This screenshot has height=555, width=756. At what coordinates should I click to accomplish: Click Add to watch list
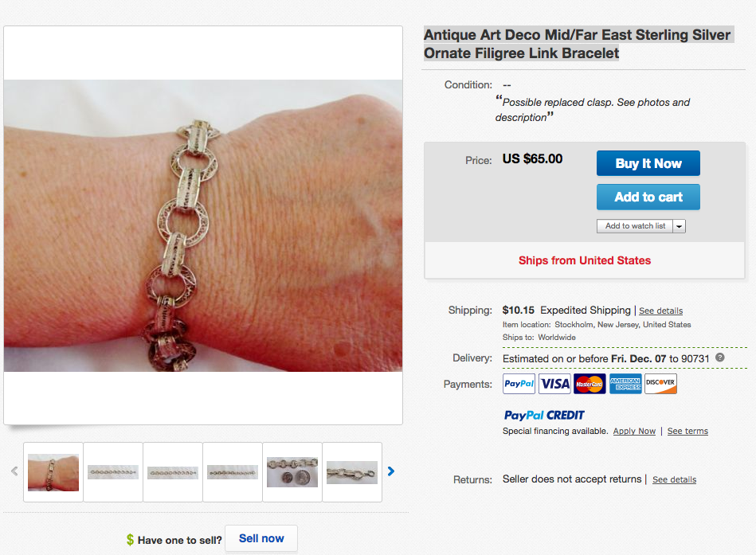click(x=635, y=226)
